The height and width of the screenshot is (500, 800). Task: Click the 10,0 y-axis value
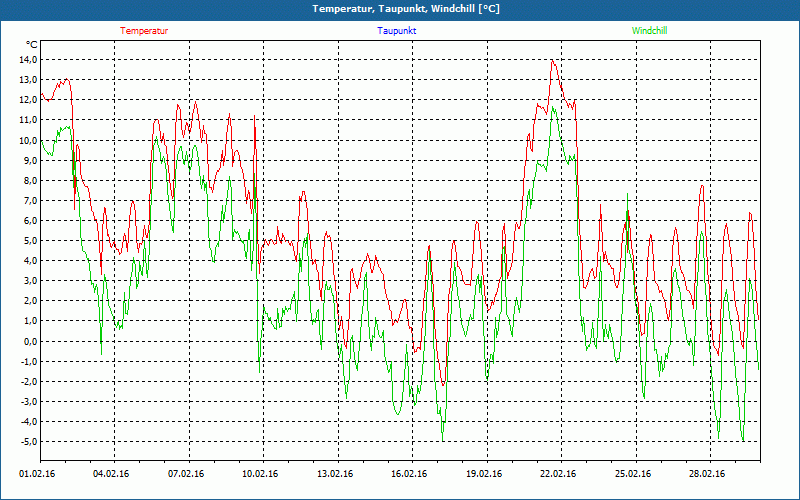point(28,140)
